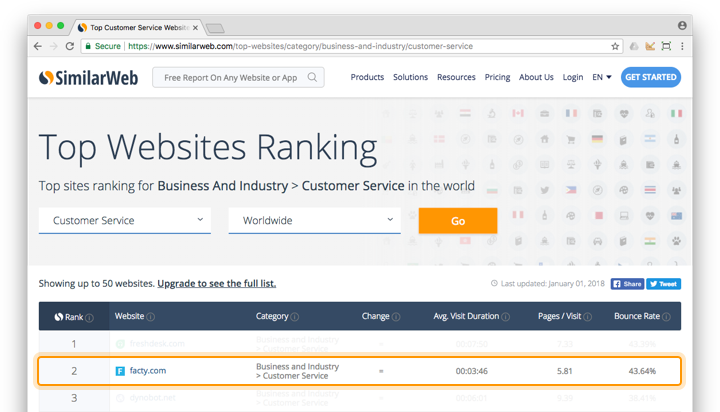Click the 43.64% bounce rate cell

point(642,371)
